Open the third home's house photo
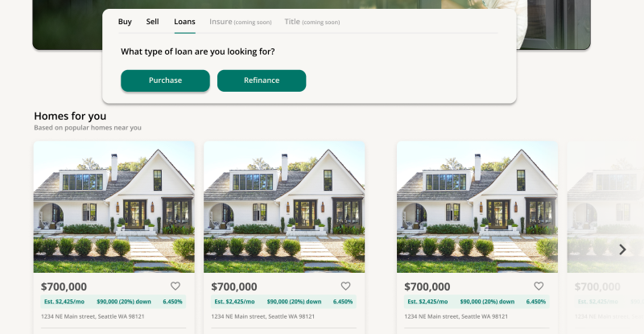 pos(477,207)
